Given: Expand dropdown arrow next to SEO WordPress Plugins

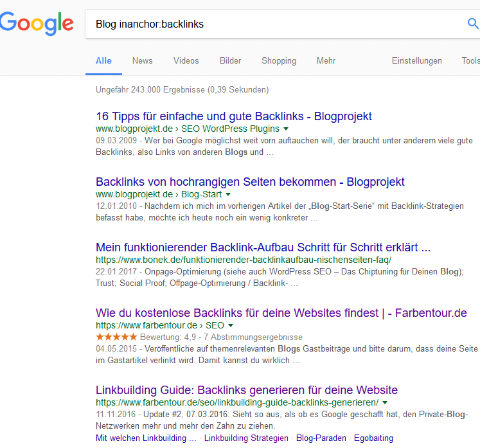Looking at the screenshot, I should tap(286, 129).
